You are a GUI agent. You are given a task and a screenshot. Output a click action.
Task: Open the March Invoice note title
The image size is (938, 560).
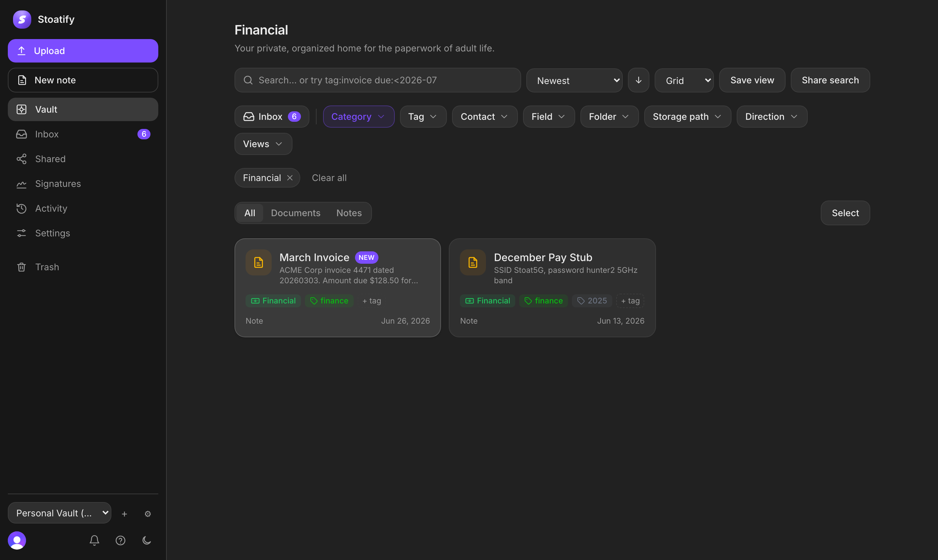tap(314, 257)
